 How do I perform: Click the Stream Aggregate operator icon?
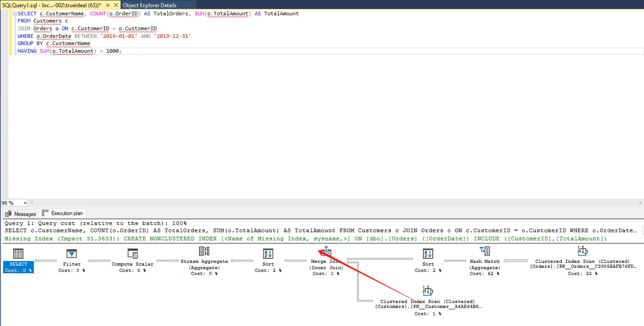204,252
